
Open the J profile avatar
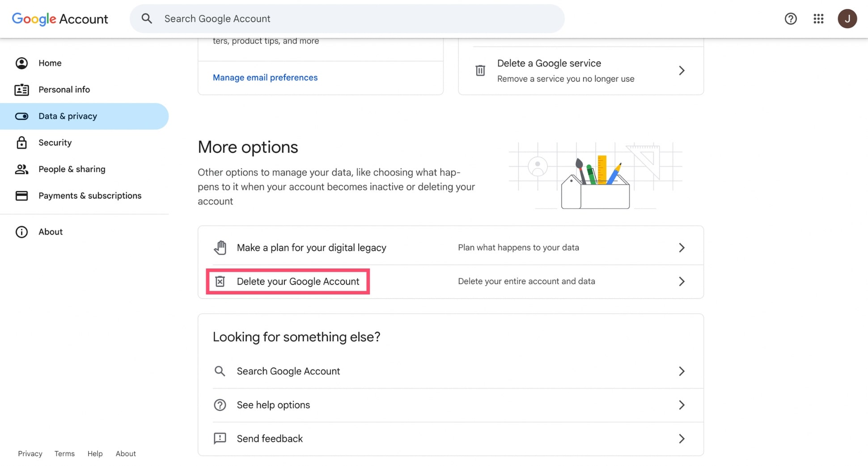click(x=847, y=19)
